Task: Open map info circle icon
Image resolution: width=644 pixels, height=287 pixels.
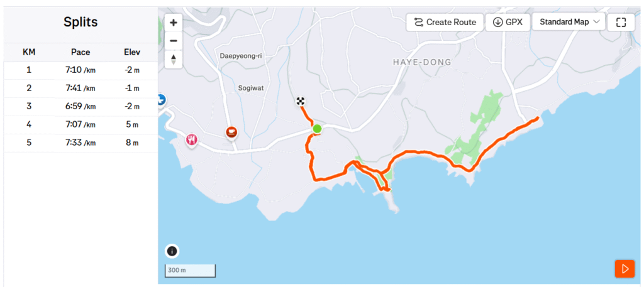Action: (x=172, y=251)
